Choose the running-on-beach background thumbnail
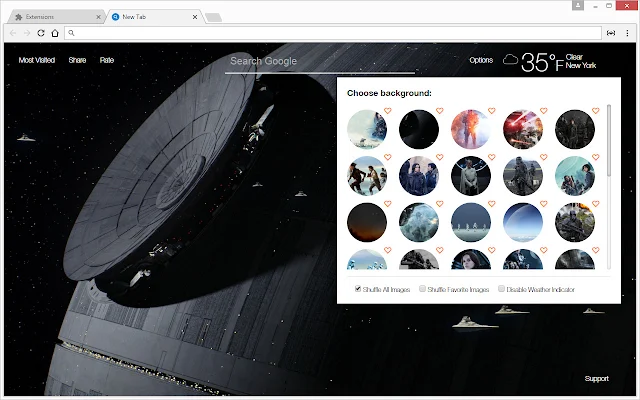640x400 pixels. pyautogui.click(x=367, y=176)
